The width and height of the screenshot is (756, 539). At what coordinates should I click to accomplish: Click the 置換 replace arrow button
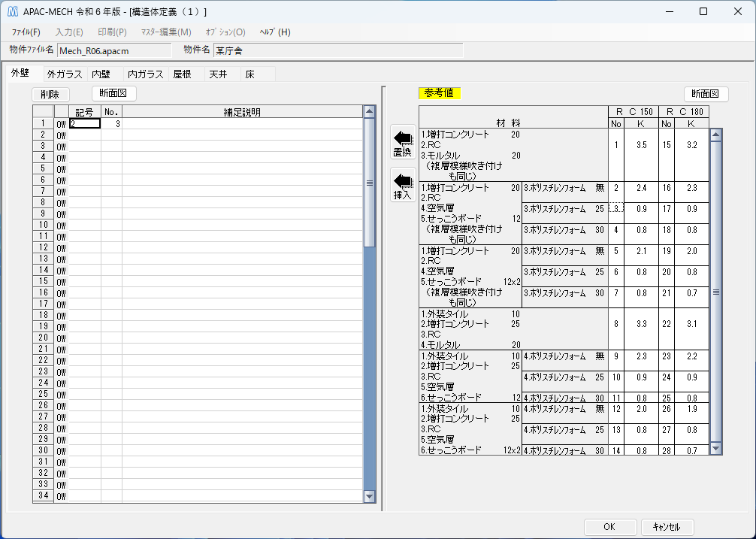tap(403, 142)
